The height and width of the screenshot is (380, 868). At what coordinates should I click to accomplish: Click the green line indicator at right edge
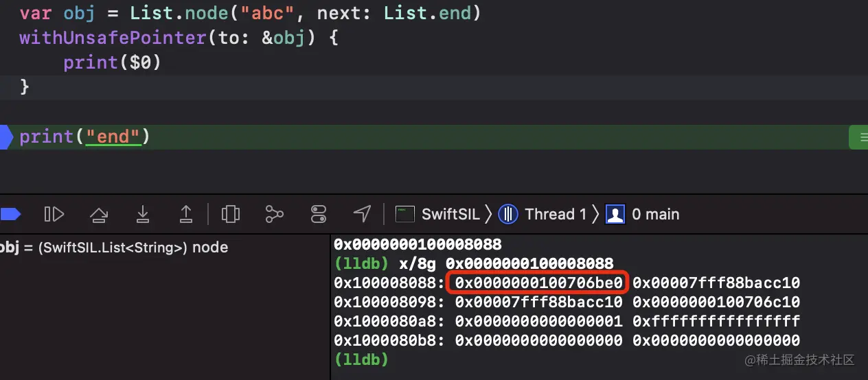[858, 137]
